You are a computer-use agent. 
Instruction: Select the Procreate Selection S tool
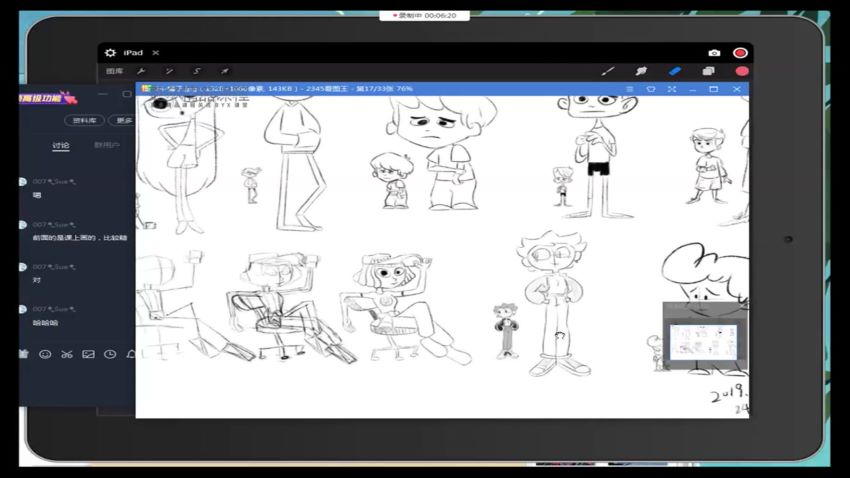197,71
